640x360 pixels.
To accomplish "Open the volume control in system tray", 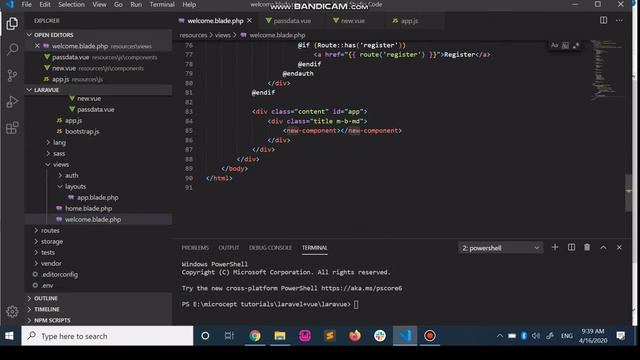I will (536, 336).
